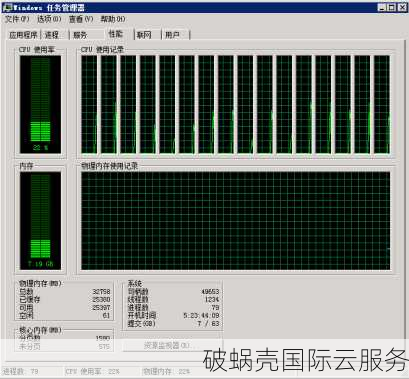Viewport: 409px width, 379px height.
Task: Open the 帮助(H) menu
Action: [x=113, y=19]
